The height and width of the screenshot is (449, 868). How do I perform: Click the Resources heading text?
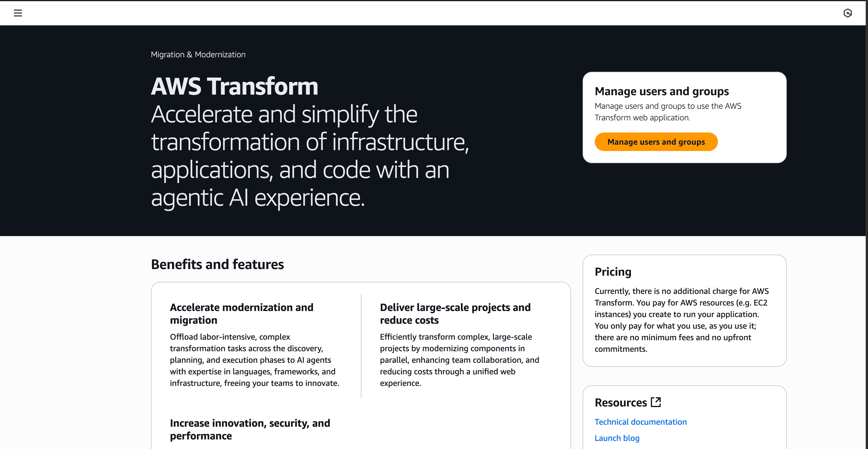[x=621, y=402]
